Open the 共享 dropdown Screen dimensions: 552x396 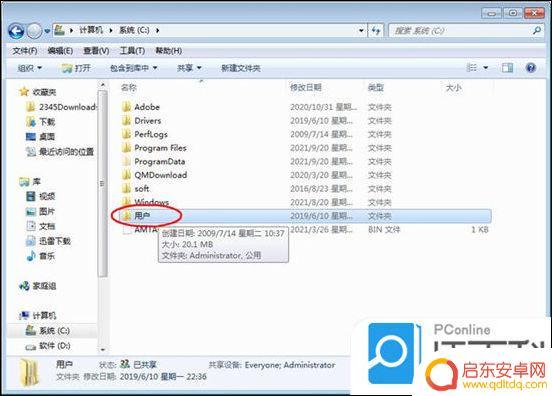(x=189, y=68)
